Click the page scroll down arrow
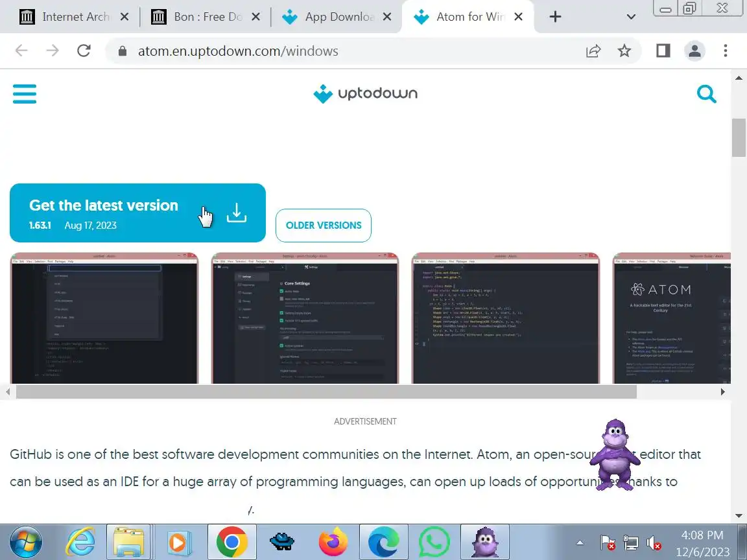The image size is (747, 560). click(739, 516)
